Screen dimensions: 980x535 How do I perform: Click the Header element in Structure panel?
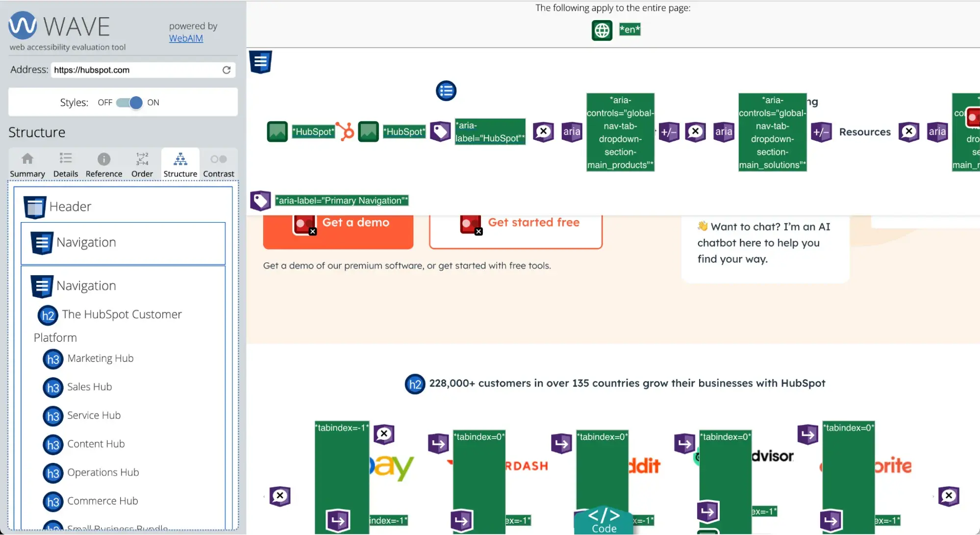(70, 206)
